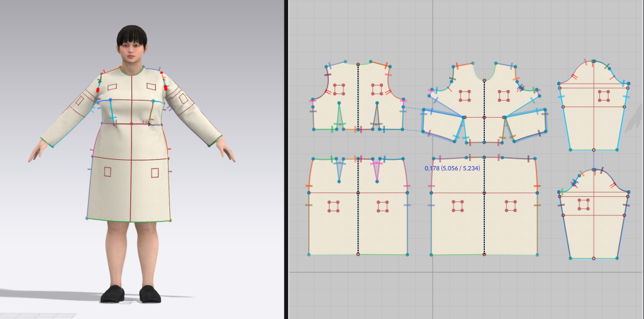This screenshot has width=644, height=319.
Task: Click the curved neckline of the top-center bodice
Action: click(484, 77)
